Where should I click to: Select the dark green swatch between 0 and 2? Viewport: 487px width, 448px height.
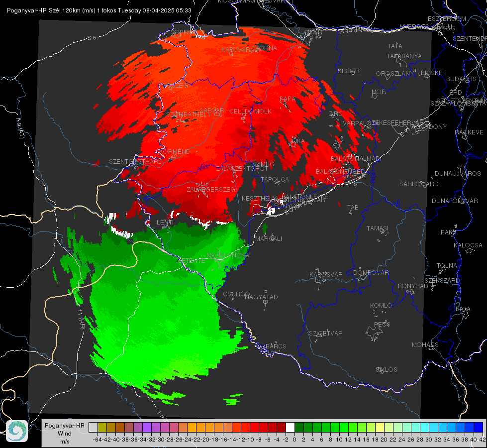[x=299, y=427]
